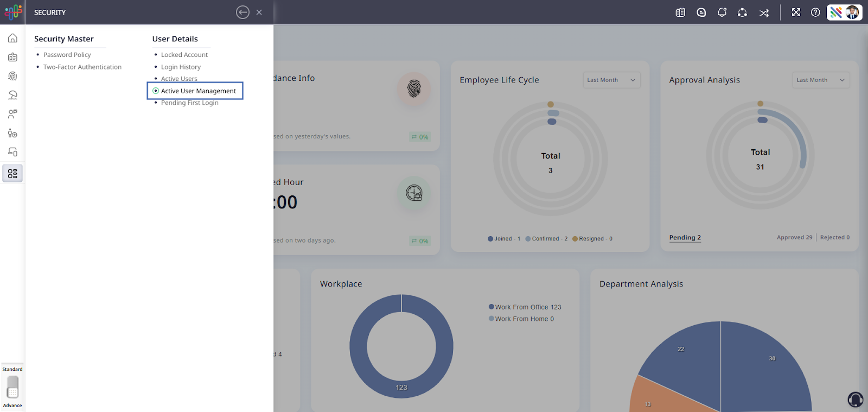Click the Department Analysis title
868x412 pixels.
point(641,284)
